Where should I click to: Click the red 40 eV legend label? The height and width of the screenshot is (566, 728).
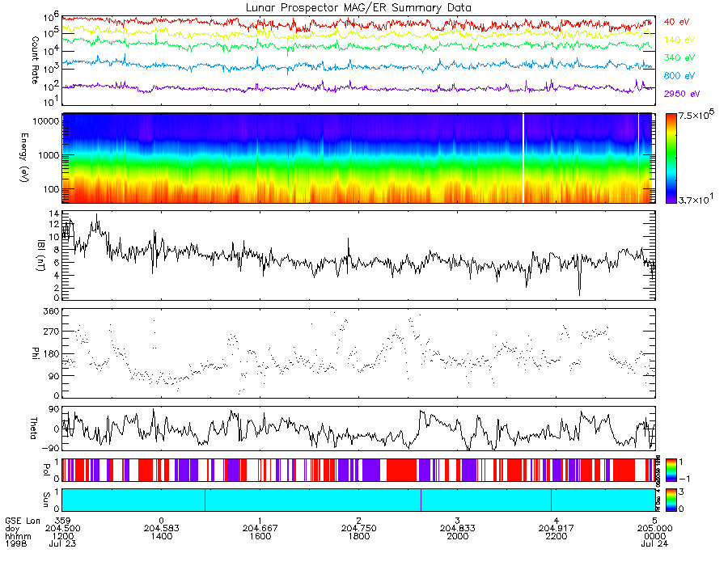[x=676, y=22]
